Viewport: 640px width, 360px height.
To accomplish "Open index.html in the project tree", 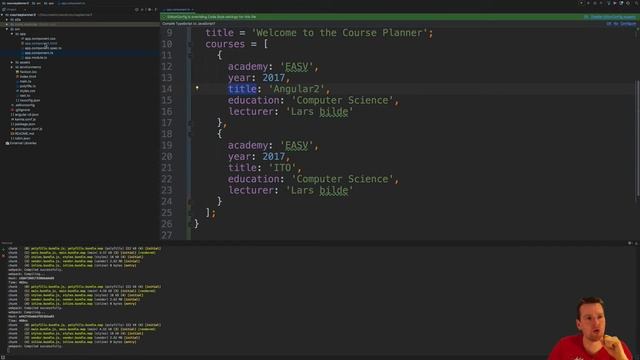I will click(27, 77).
